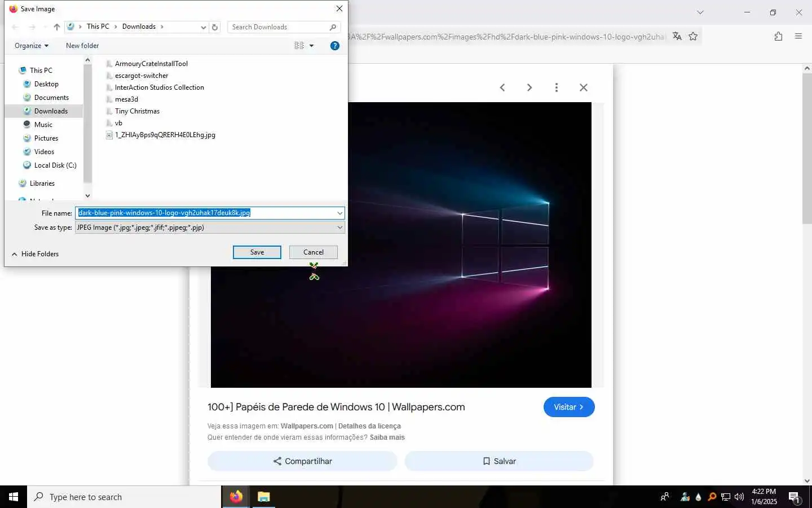Open the Windows Start menu
This screenshot has height=508, width=812.
tap(14, 497)
